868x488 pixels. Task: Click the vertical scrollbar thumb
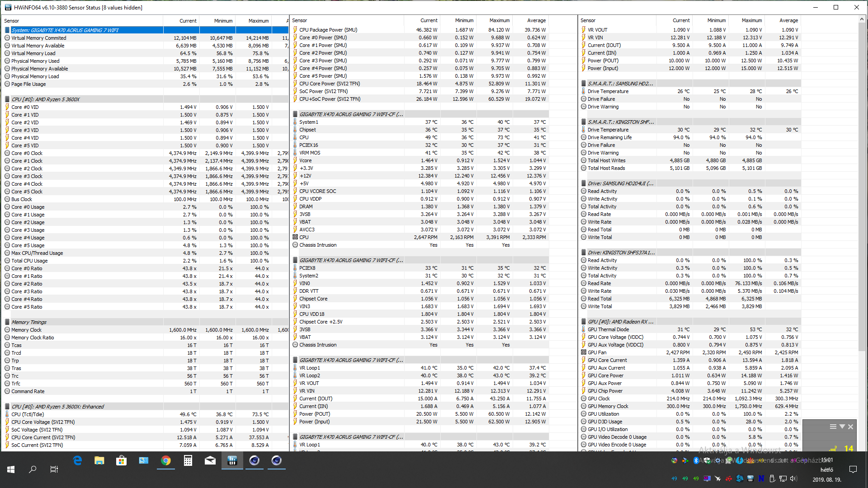click(x=862, y=188)
